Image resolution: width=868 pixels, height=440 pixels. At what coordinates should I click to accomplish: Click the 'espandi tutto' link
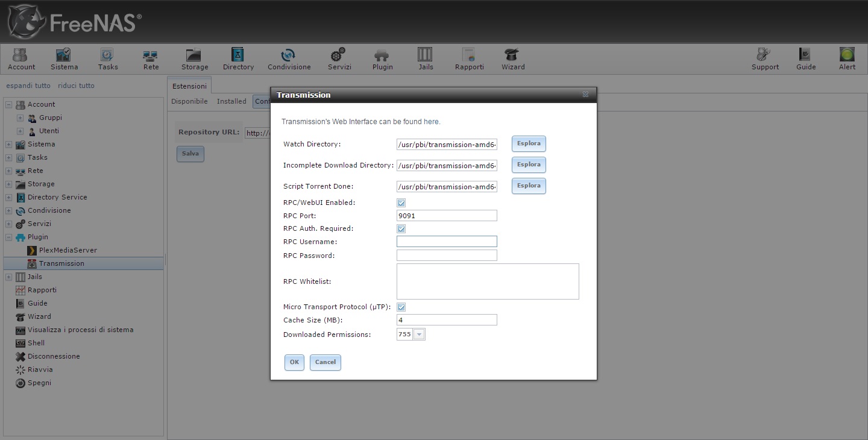click(x=28, y=86)
